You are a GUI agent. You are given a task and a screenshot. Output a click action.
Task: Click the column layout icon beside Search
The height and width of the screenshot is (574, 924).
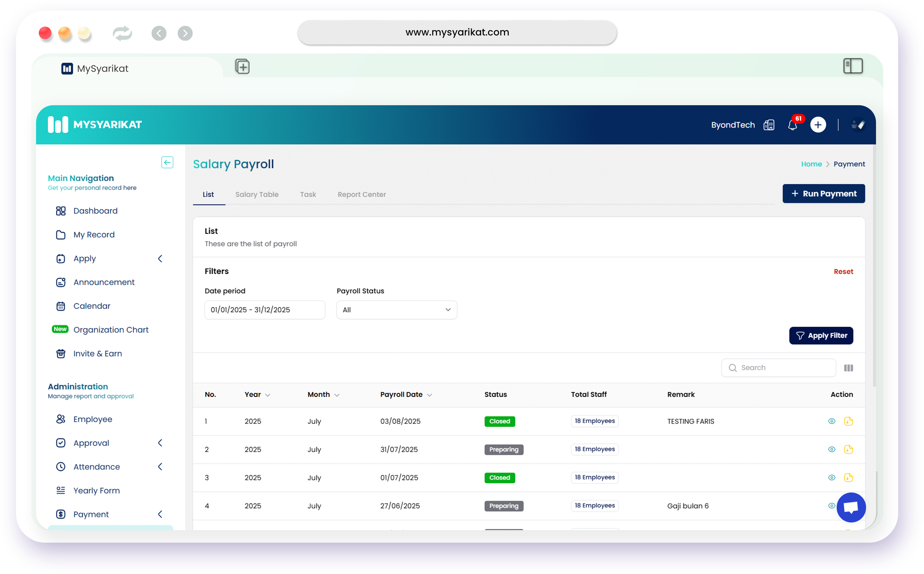pyautogui.click(x=848, y=368)
